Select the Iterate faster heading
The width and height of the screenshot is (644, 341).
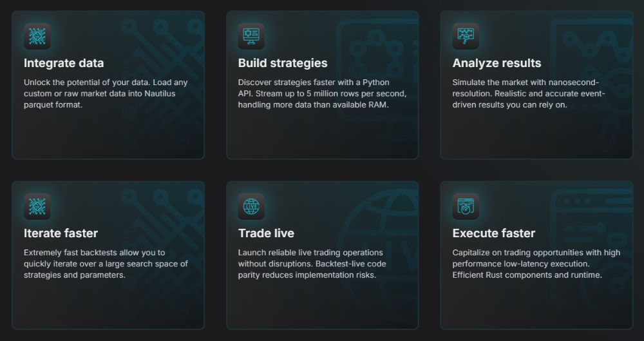(x=61, y=233)
